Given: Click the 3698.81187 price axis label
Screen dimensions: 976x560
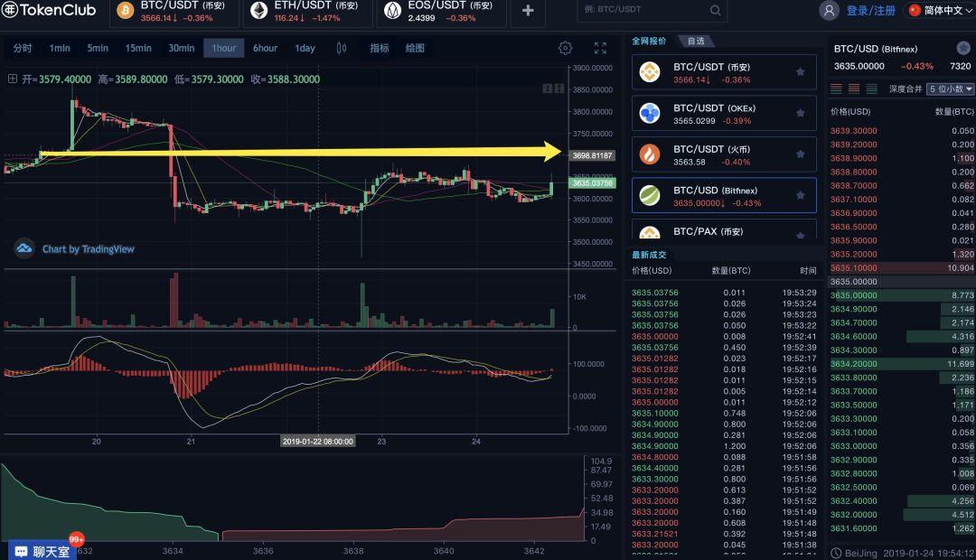Looking at the screenshot, I should click(593, 155).
